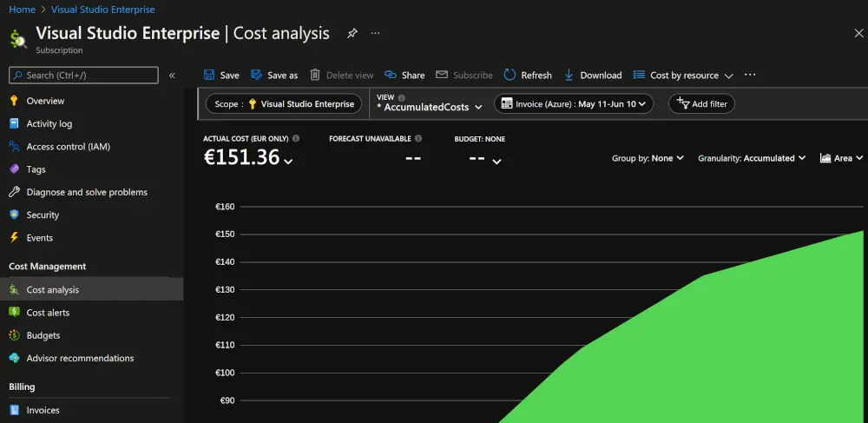Click the Advisor recommendations cloud icon
Viewport: 868px width, 423px height.
[15, 358]
